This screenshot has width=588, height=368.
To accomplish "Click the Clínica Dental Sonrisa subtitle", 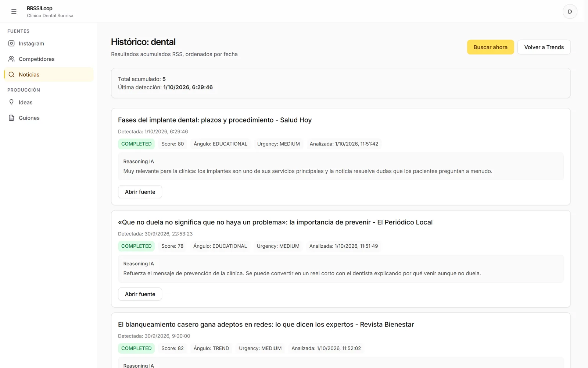I will [50, 15].
